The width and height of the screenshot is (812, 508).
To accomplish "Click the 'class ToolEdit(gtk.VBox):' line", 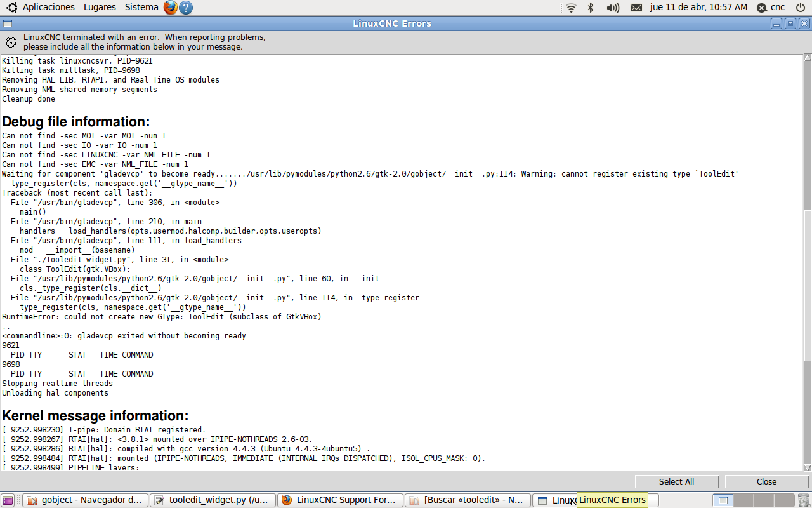I will 75,269.
